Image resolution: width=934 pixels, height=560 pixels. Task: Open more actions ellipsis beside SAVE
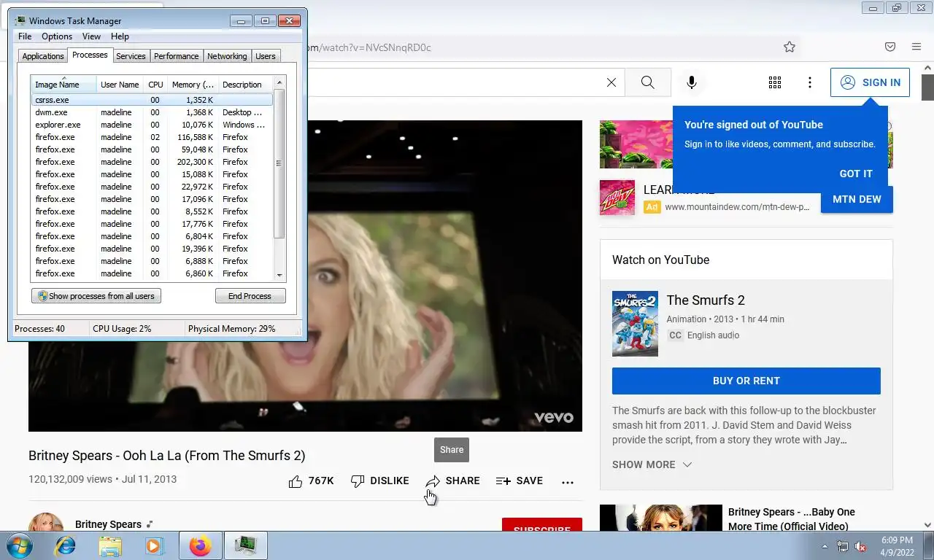coord(568,482)
